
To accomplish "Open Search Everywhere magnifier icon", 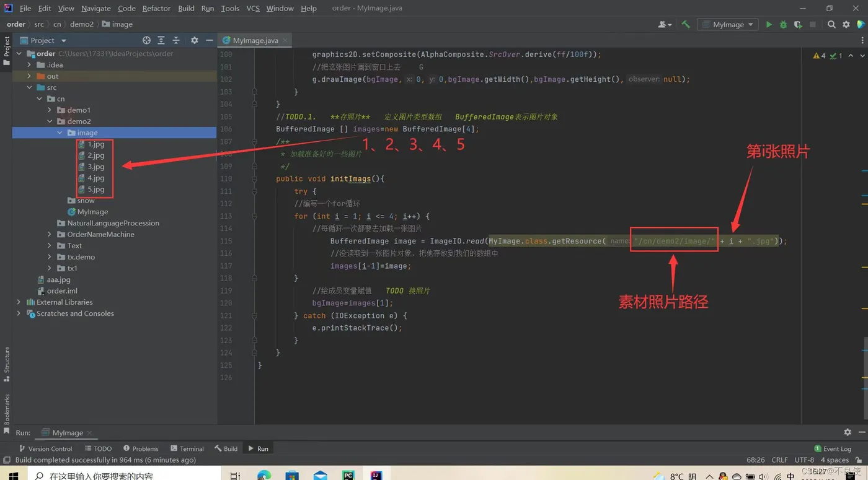I will tap(831, 24).
